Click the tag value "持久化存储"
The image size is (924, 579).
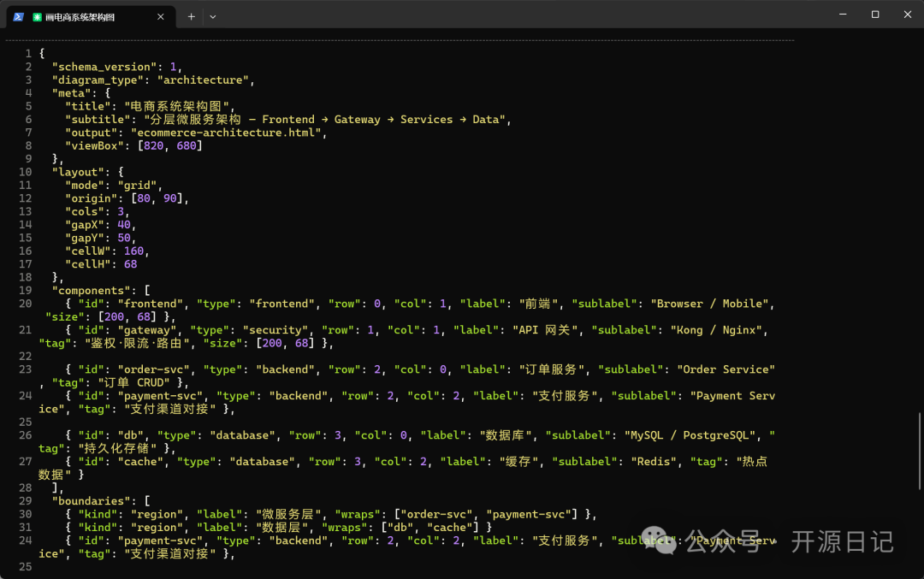117,448
